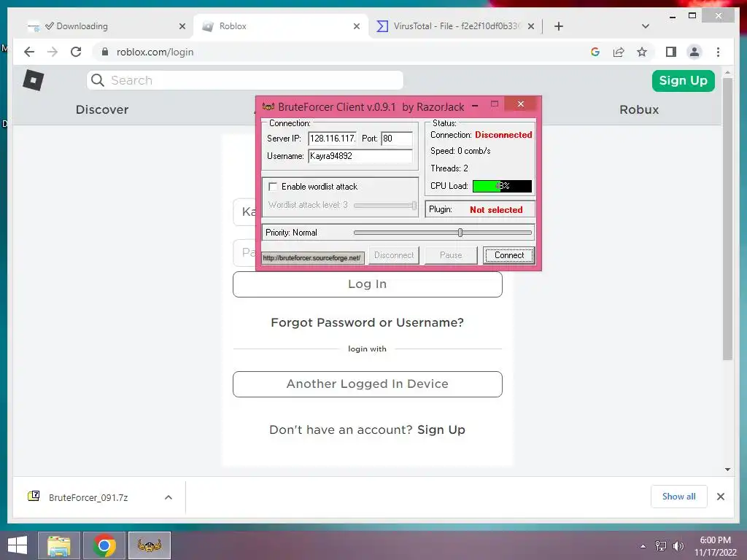This screenshot has width=747, height=560.
Task: Reload the roblox.com/login page
Action: coord(76,52)
